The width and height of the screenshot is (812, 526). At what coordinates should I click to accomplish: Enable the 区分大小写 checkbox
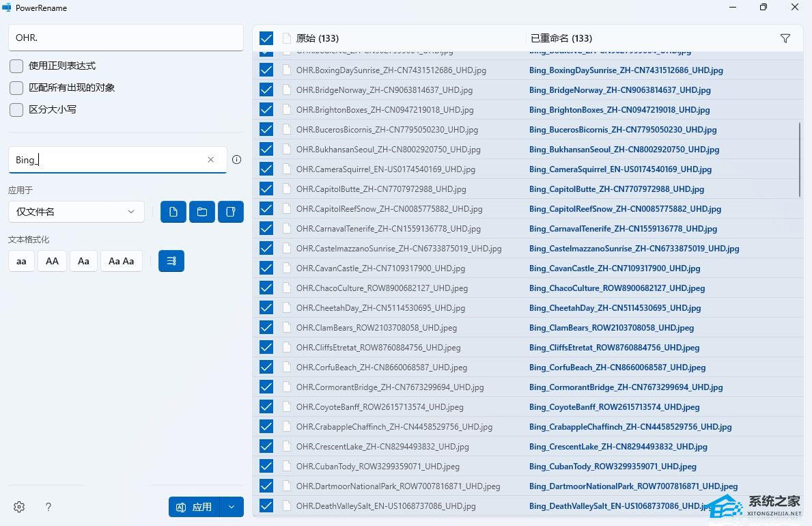pyautogui.click(x=16, y=109)
